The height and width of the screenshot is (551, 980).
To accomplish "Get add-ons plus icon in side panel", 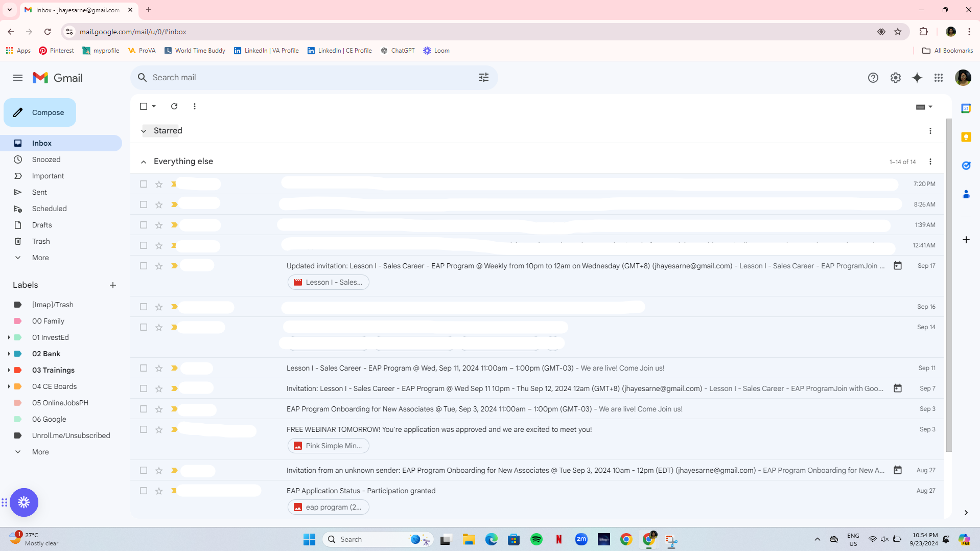I will pos(966,240).
